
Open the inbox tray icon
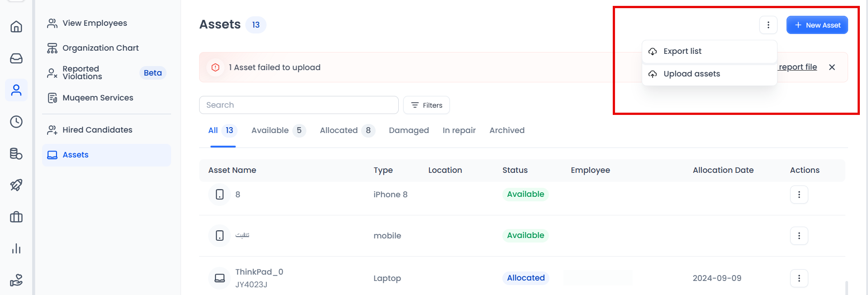pyautogui.click(x=16, y=58)
